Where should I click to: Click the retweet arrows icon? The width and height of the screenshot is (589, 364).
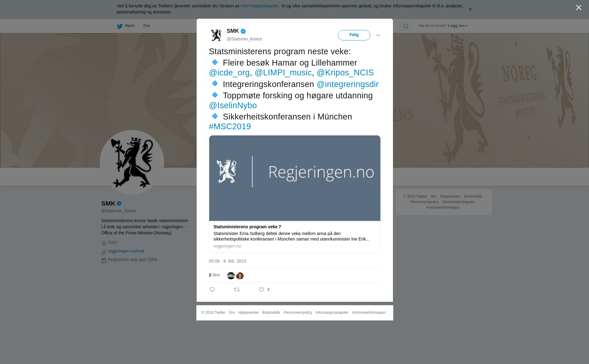click(x=237, y=290)
